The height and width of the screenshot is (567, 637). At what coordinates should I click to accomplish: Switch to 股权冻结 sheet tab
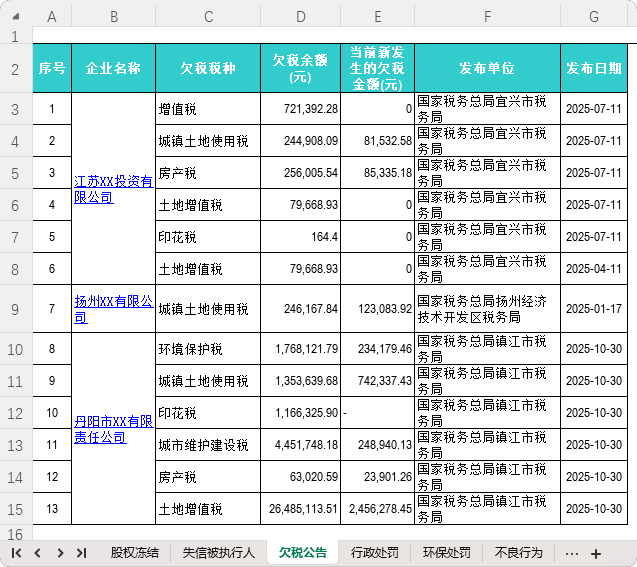134,553
